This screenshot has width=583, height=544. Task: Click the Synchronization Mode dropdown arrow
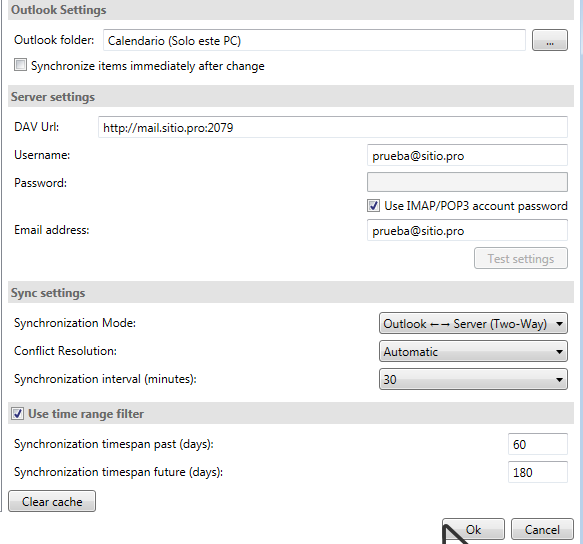(559, 323)
